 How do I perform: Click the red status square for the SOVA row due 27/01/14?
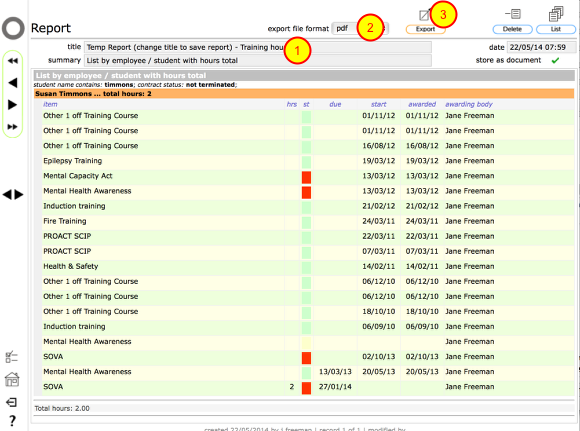(306, 388)
